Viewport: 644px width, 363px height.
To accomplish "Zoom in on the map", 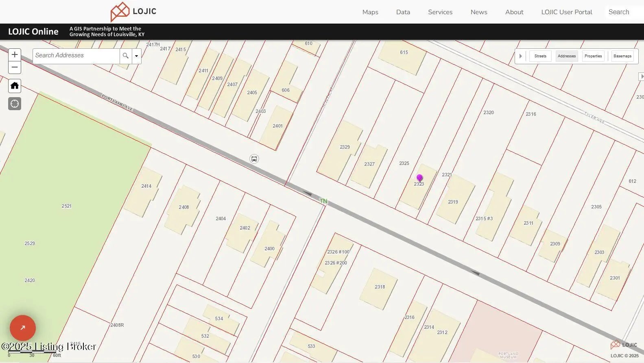I will click(15, 54).
